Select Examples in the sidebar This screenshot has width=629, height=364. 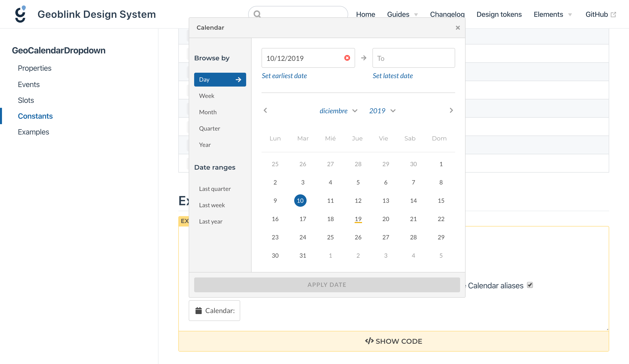click(x=33, y=132)
